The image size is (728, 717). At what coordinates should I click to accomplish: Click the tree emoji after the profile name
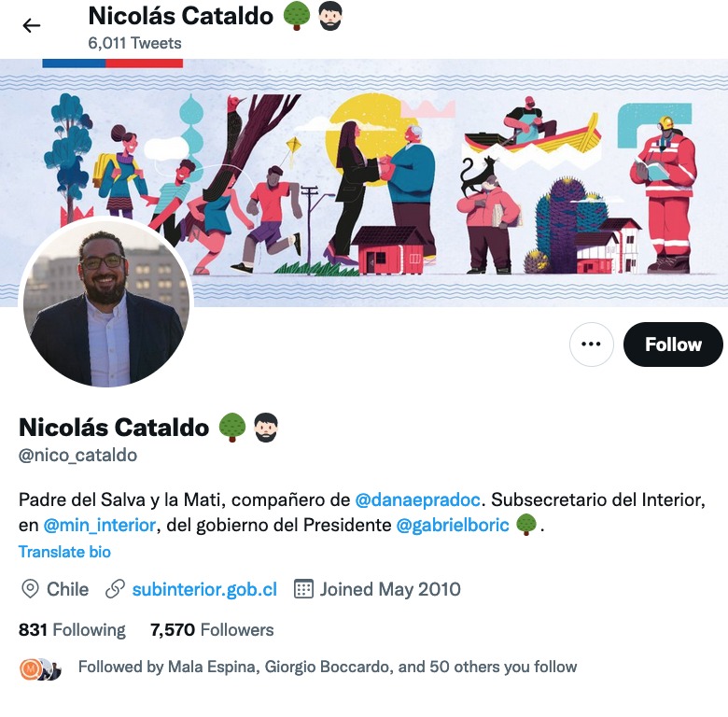coord(232,428)
